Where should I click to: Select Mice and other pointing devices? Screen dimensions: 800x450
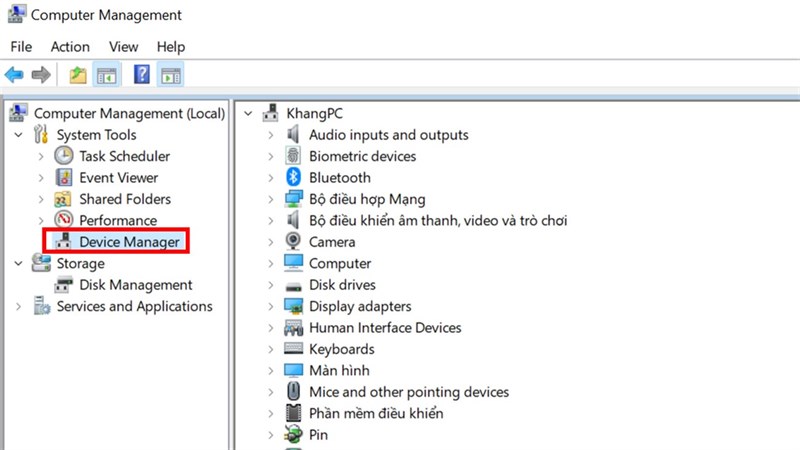[x=408, y=392]
